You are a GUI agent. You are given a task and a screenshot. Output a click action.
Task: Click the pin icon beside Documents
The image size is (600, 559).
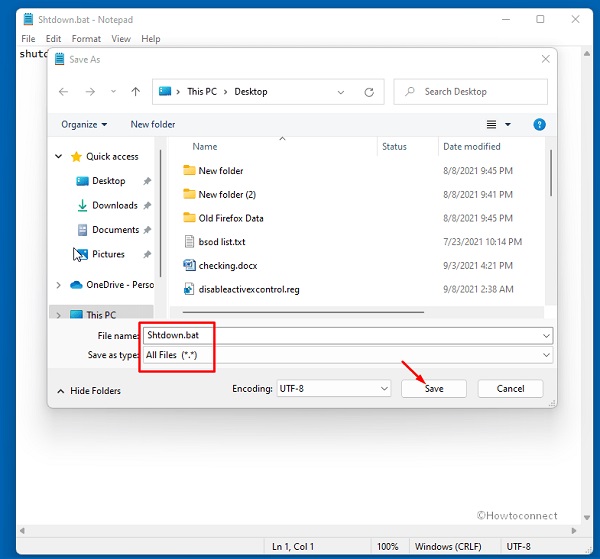(147, 230)
